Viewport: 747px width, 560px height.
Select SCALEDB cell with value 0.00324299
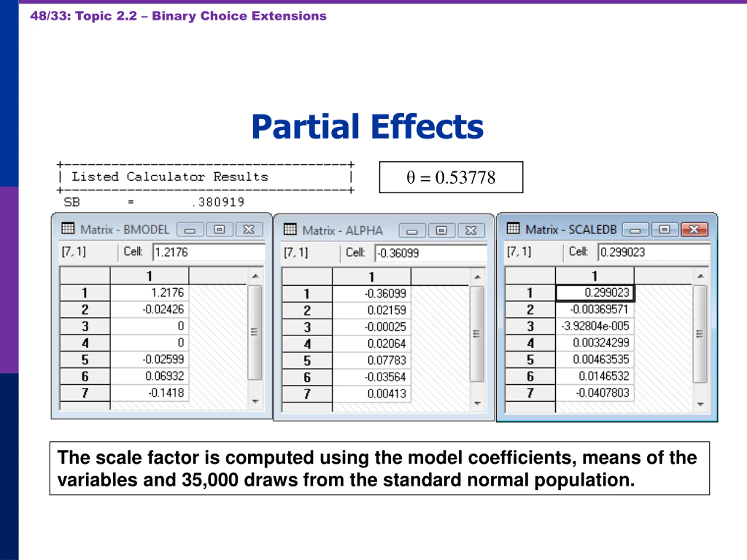[595, 343]
